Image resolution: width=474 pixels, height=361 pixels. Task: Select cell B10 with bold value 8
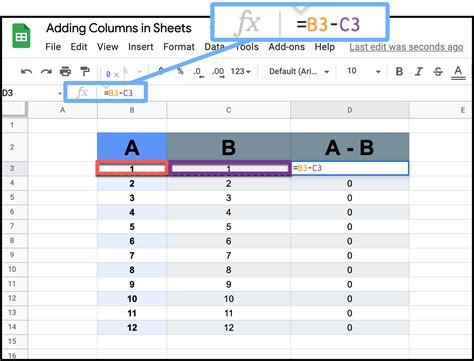point(132,270)
